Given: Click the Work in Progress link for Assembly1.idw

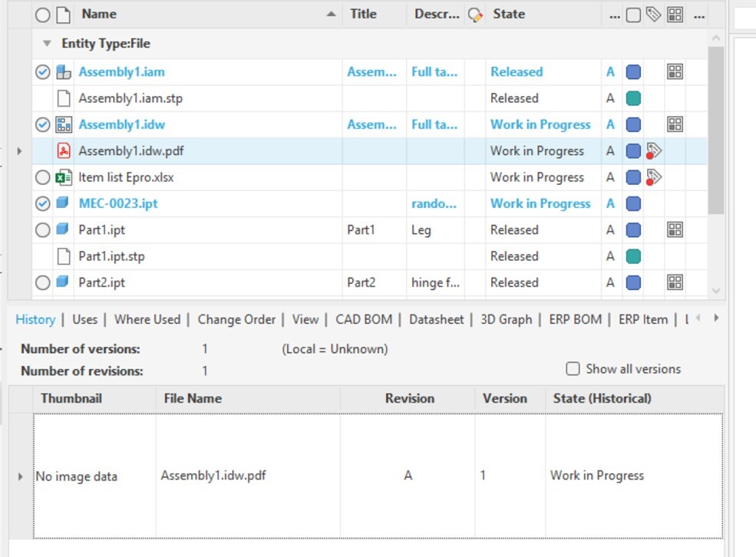Looking at the screenshot, I should [x=540, y=124].
